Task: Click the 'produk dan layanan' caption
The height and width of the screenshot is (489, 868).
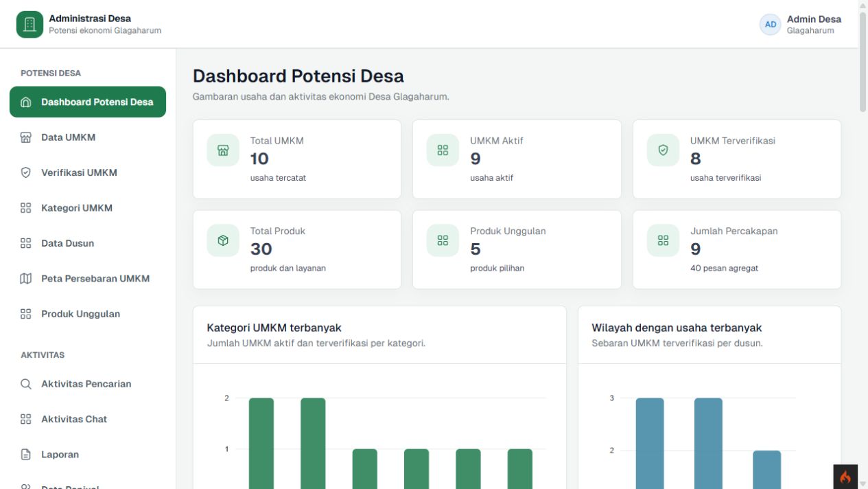Action: pos(288,269)
